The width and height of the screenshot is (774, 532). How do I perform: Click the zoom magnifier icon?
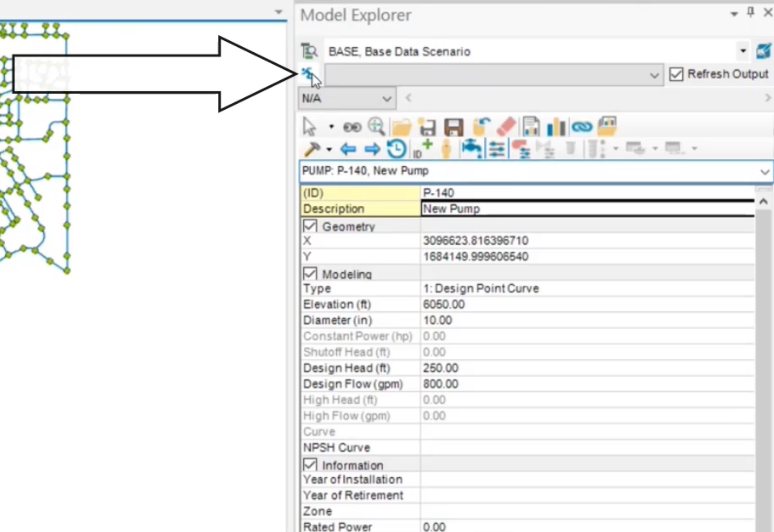pos(376,127)
